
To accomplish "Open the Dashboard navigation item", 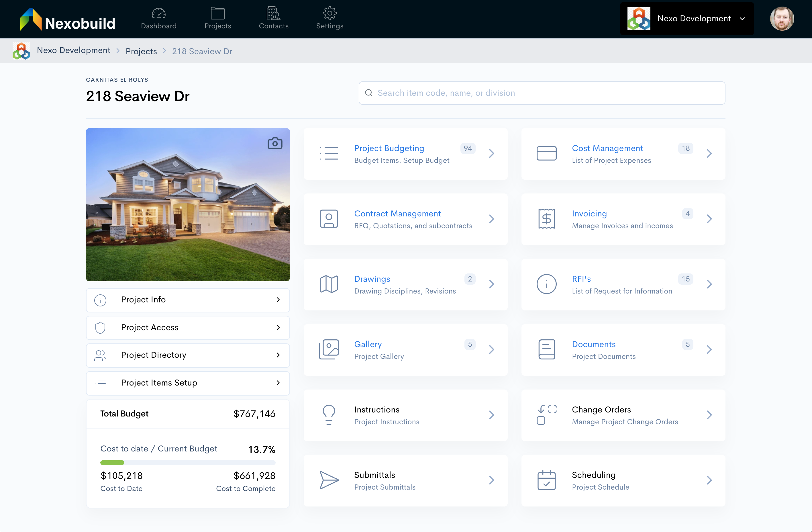I will point(159,19).
